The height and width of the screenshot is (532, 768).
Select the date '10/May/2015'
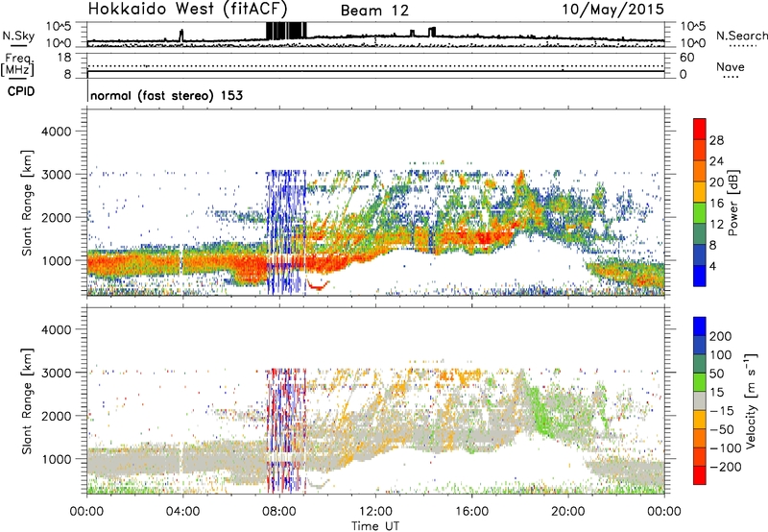(x=612, y=10)
